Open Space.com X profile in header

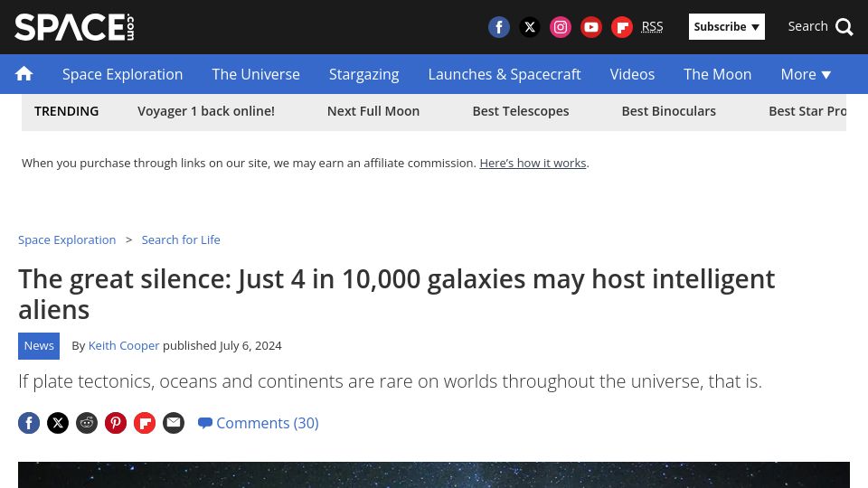[x=530, y=26]
